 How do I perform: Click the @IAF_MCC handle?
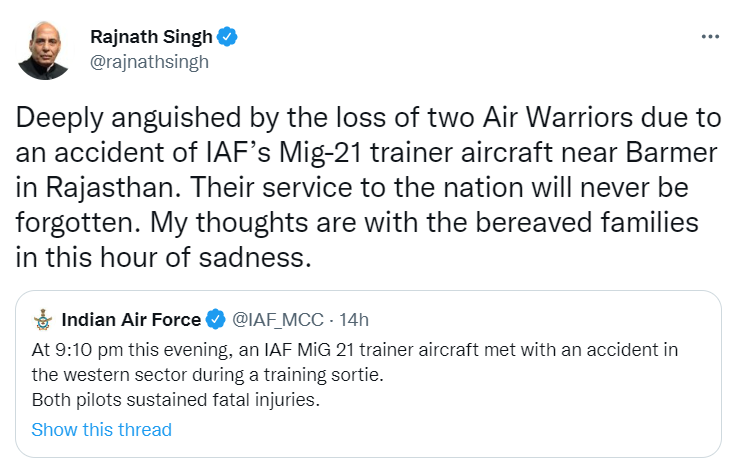click(277, 321)
